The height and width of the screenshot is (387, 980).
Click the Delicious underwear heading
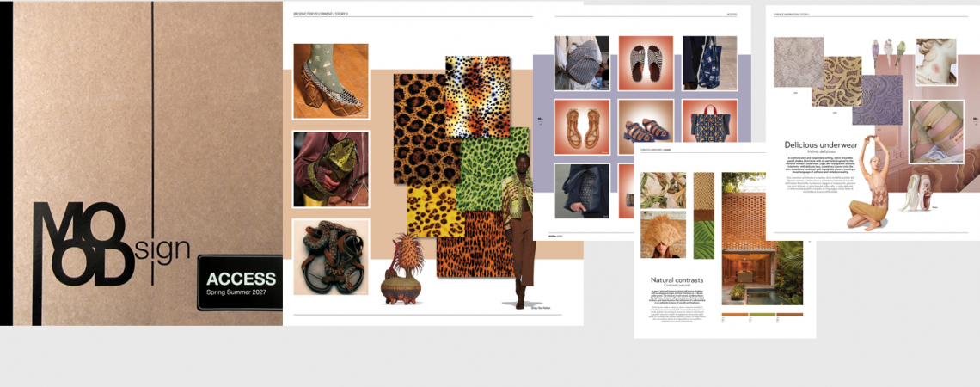click(x=828, y=145)
